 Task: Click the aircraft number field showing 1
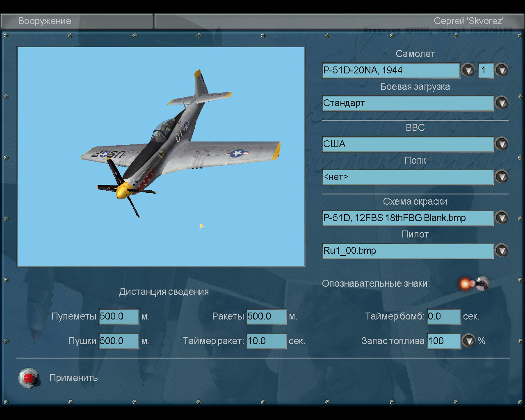[x=486, y=70]
